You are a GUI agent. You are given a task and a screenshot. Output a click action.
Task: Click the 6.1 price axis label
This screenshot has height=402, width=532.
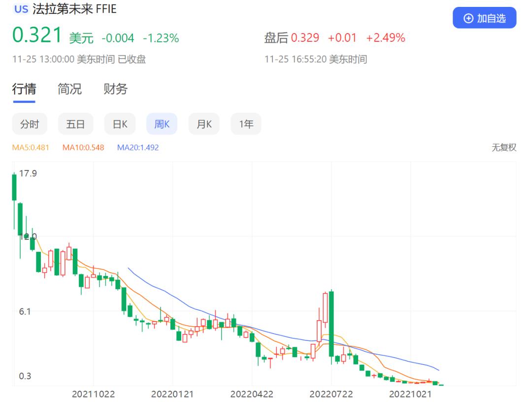(x=25, y=311)
